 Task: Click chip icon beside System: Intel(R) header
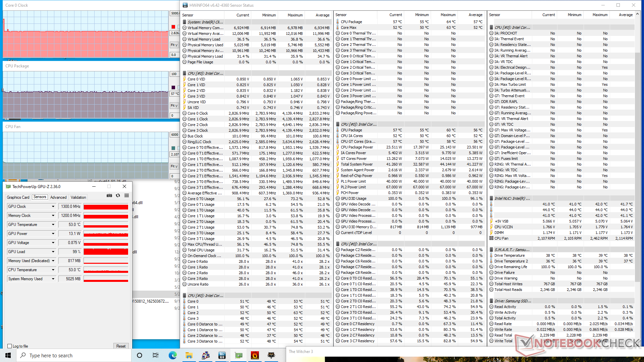(x=184, y=22)
